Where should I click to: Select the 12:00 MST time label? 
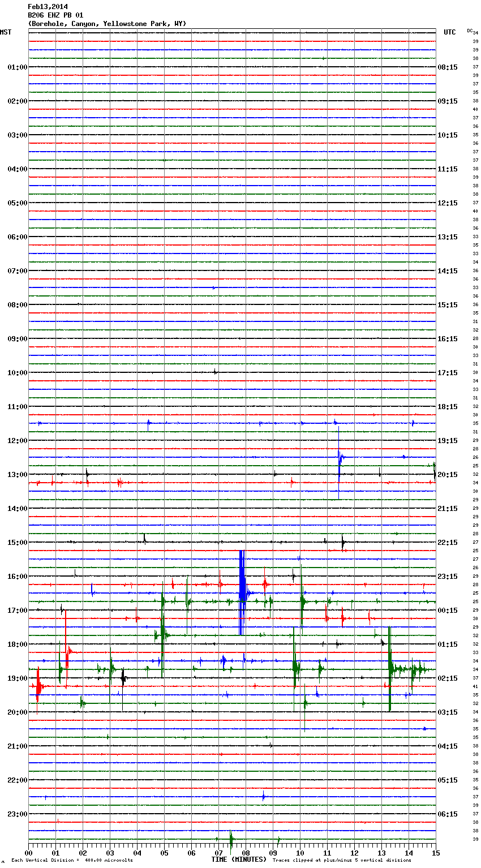17,441
